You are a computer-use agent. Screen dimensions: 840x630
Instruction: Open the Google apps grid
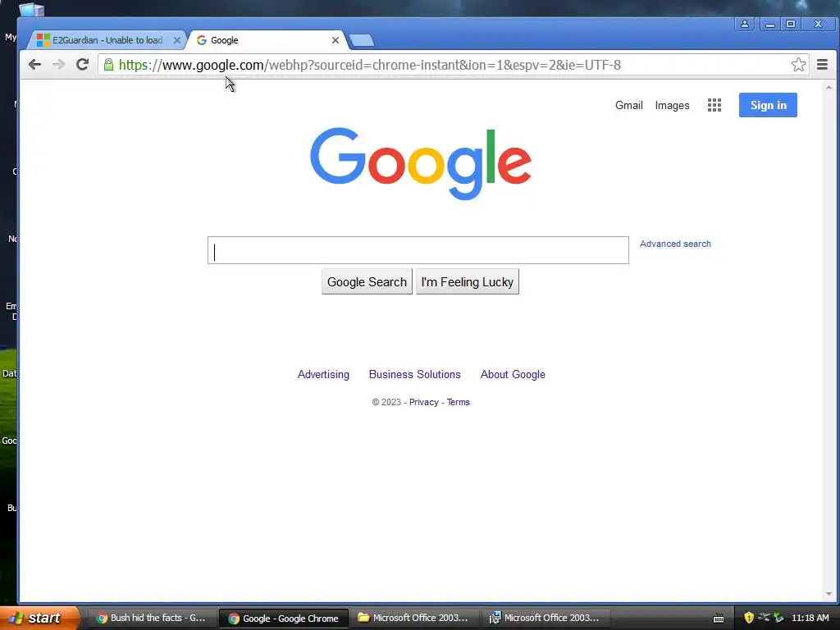coord(714,105)
